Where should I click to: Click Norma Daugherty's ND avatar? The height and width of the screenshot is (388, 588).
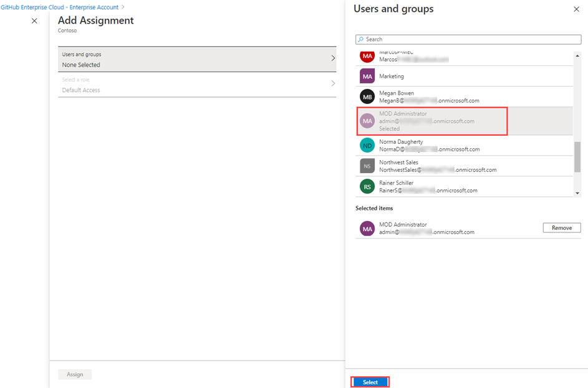[x=367, y=145]
